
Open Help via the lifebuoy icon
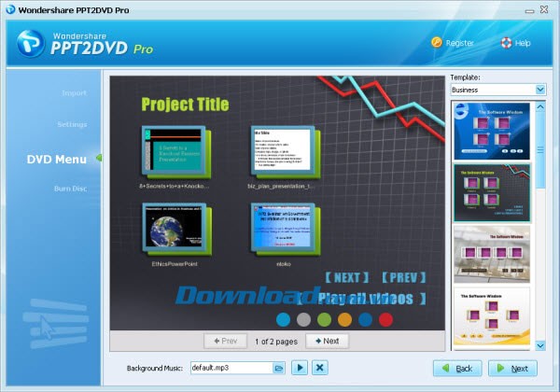(506, 43)
